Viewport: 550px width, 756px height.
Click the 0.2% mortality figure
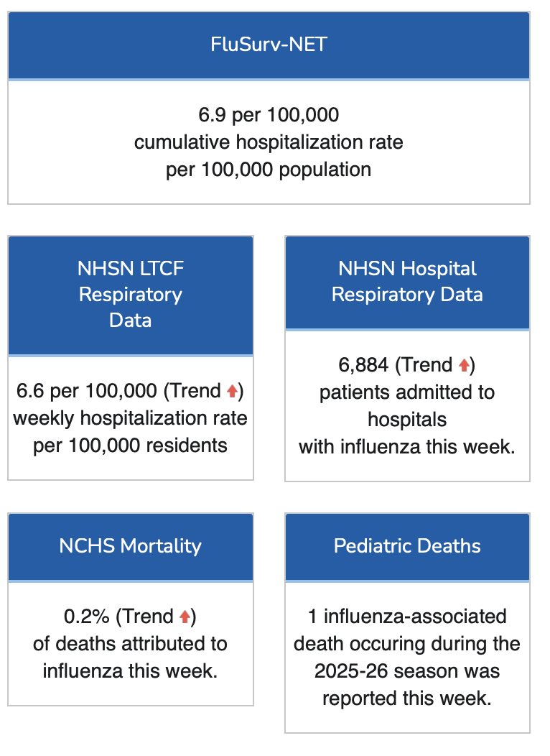click(x=86, y=617)
